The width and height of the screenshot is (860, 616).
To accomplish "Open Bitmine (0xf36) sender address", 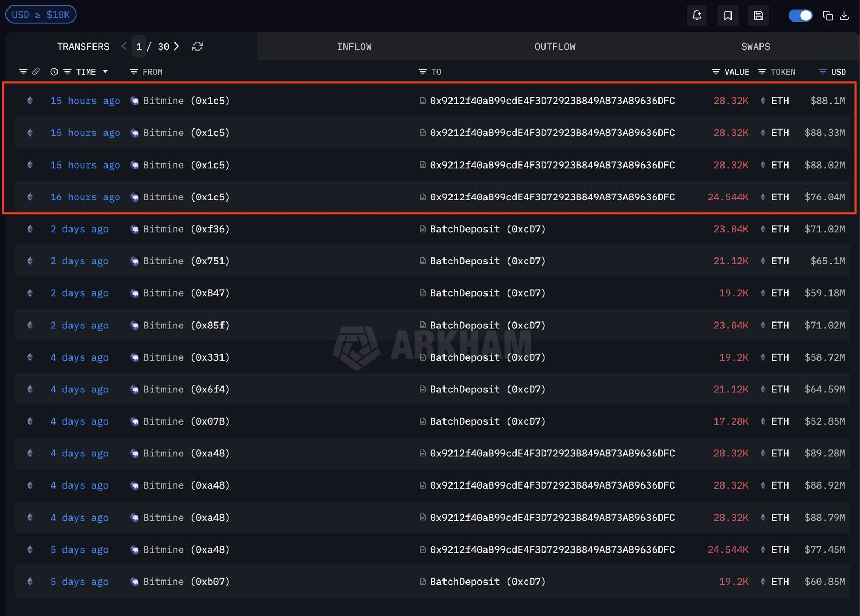I will (186, 229).
